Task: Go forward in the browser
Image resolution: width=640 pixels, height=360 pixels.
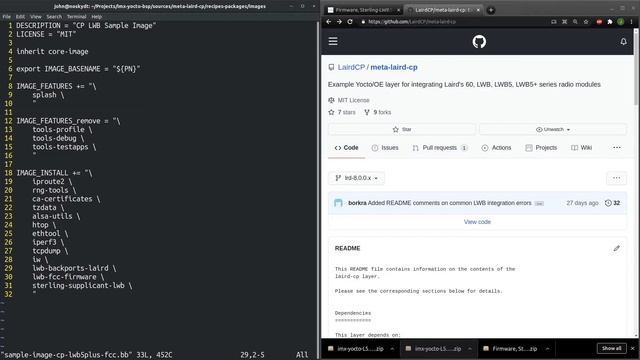Action: (339, 22)
